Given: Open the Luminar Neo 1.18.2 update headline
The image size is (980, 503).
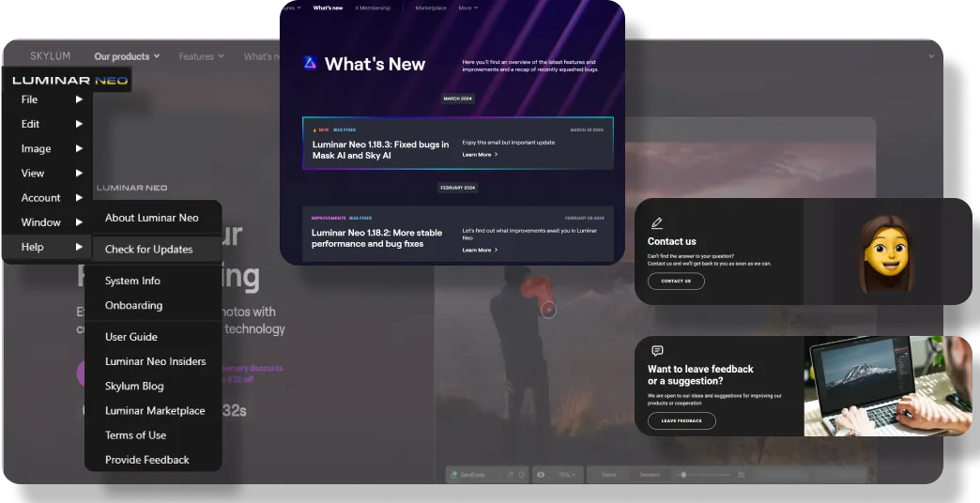Looking at the screenshot, I should click(x=376, y=238).
